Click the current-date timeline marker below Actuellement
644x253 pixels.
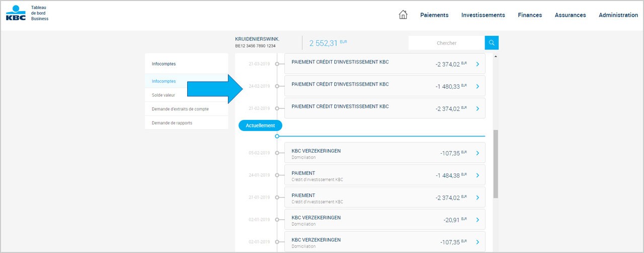point(277,136)
